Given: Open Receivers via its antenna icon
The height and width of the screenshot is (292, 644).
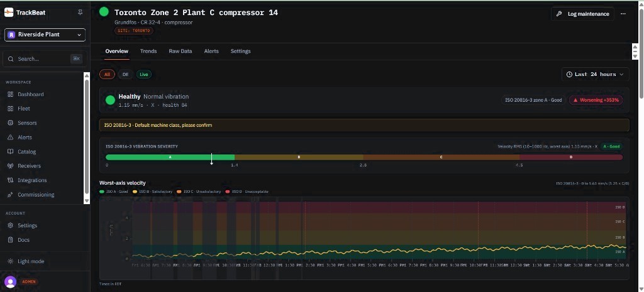Looking at the screenshot, I should tap(10, 166).
